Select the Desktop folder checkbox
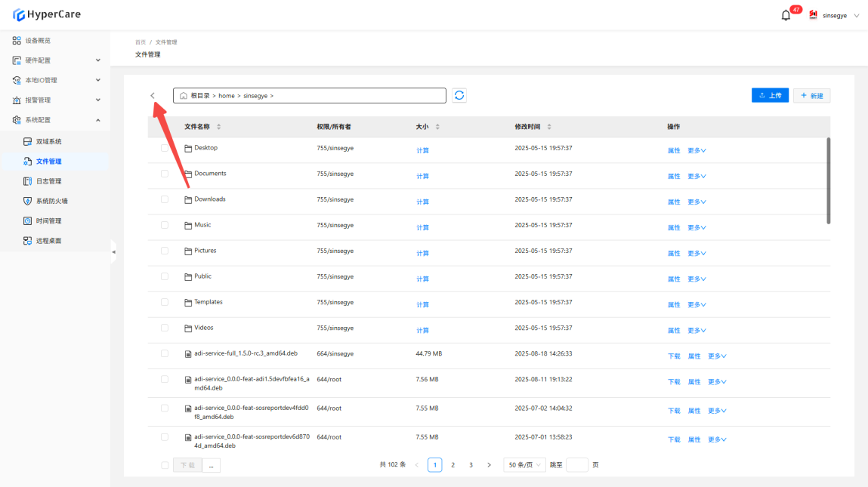Viewport: 868px width, 487px height. pos(165,148)
